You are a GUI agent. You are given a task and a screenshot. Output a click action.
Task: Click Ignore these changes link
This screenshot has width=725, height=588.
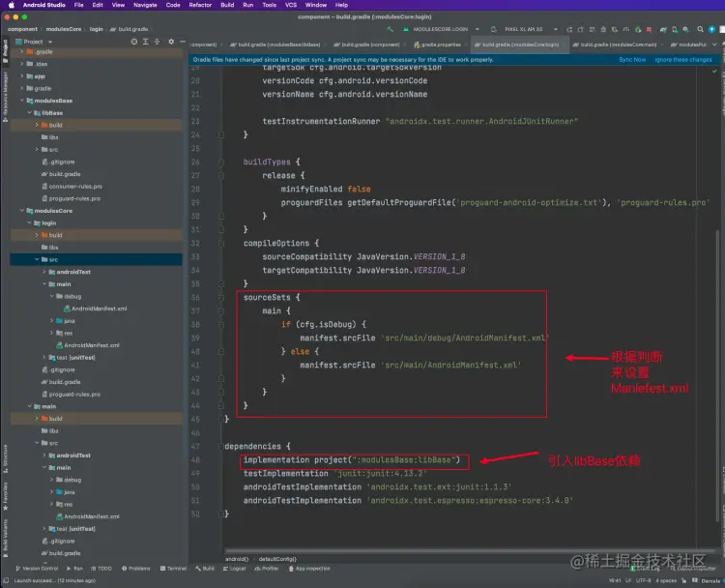[683, 60]
